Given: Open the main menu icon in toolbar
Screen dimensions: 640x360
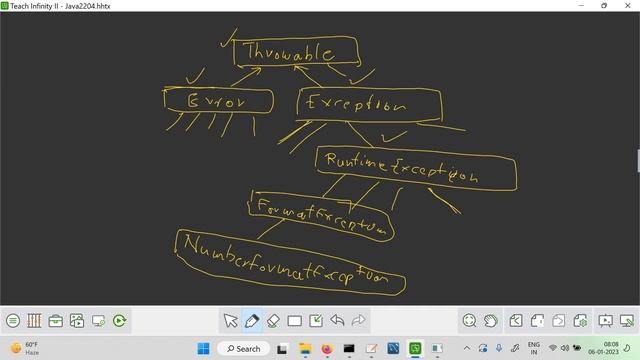Looking at the screenshot, I should point(13,321).
